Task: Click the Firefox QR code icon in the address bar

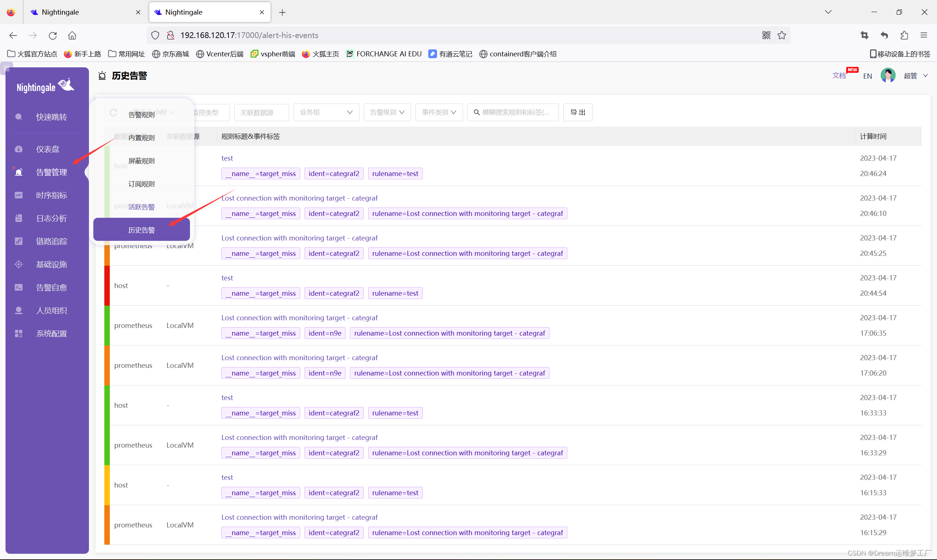Action: (766, 35)
